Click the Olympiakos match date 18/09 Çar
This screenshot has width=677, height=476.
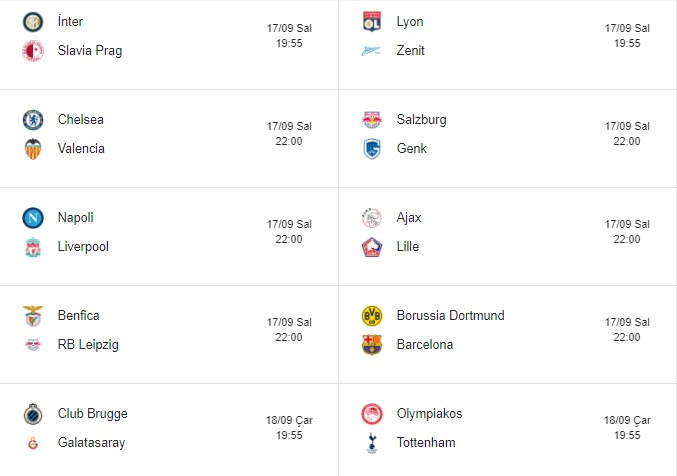tap(627, 421)
